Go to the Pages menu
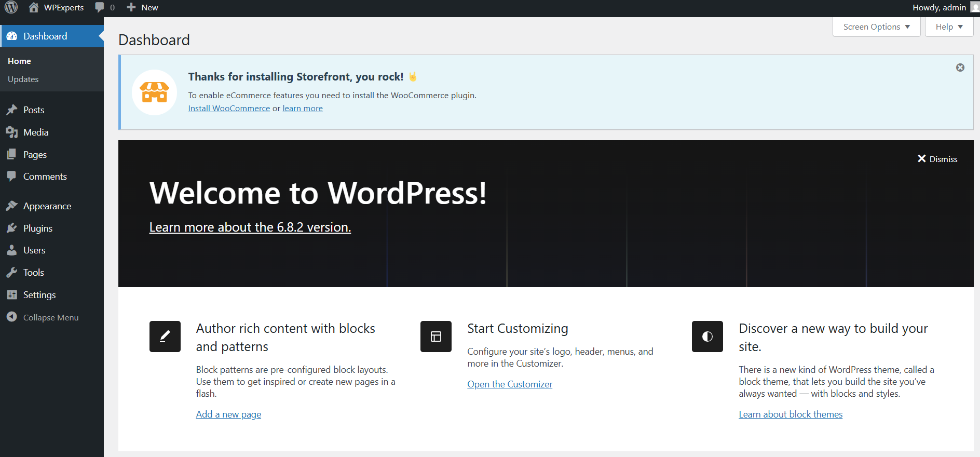This screenshot has width=980, height=457. tap(52, 155)
